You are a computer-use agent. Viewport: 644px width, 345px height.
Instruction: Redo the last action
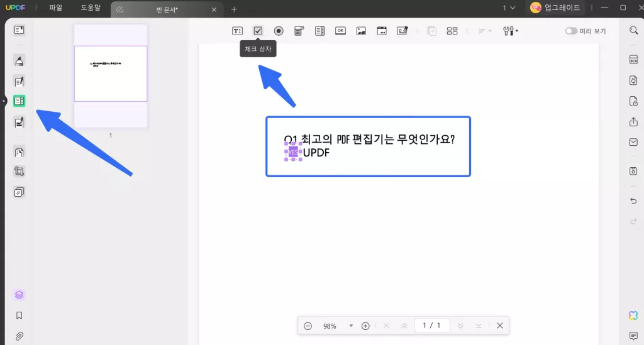click(x=634, y=222)
